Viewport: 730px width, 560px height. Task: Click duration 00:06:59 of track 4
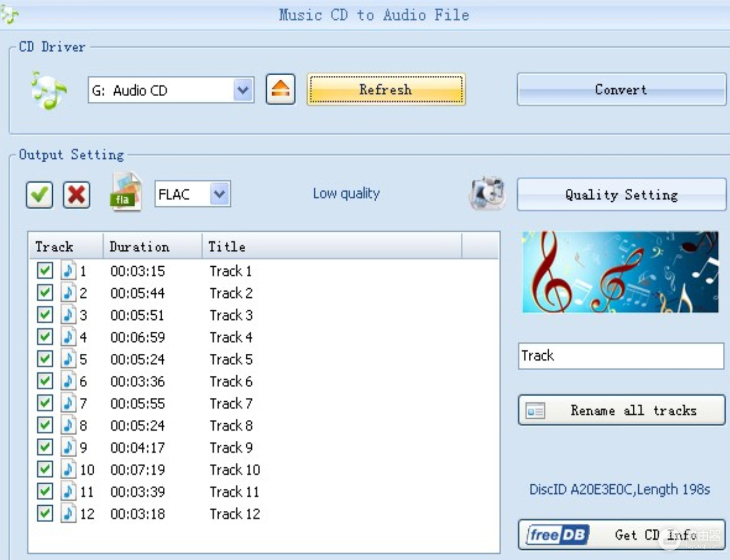coord(138,337)
